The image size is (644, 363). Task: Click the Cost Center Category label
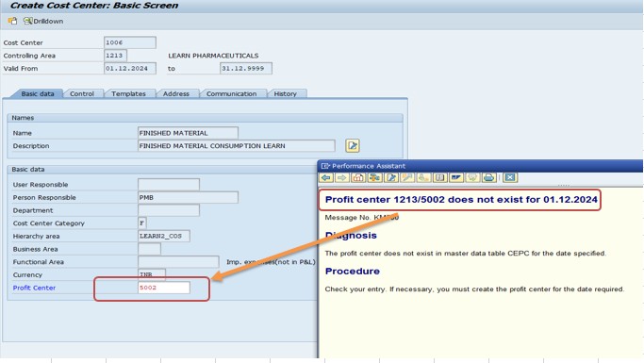pos(48,223)
